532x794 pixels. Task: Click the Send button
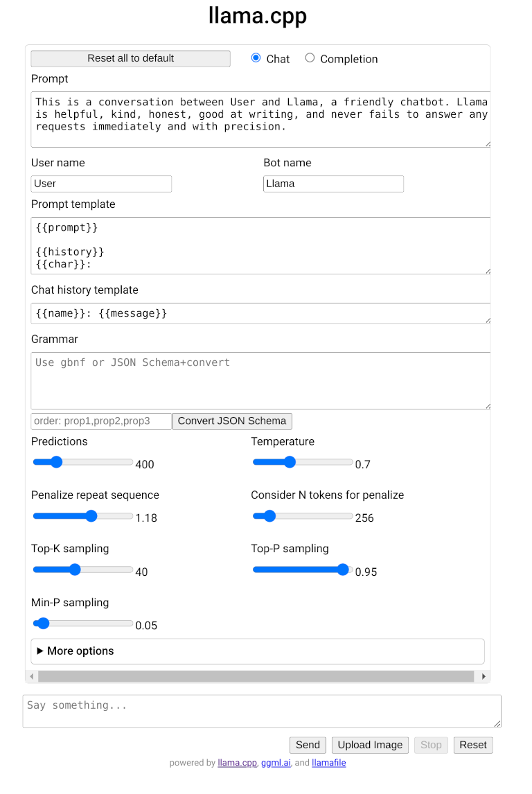click(x=308, y=746)
